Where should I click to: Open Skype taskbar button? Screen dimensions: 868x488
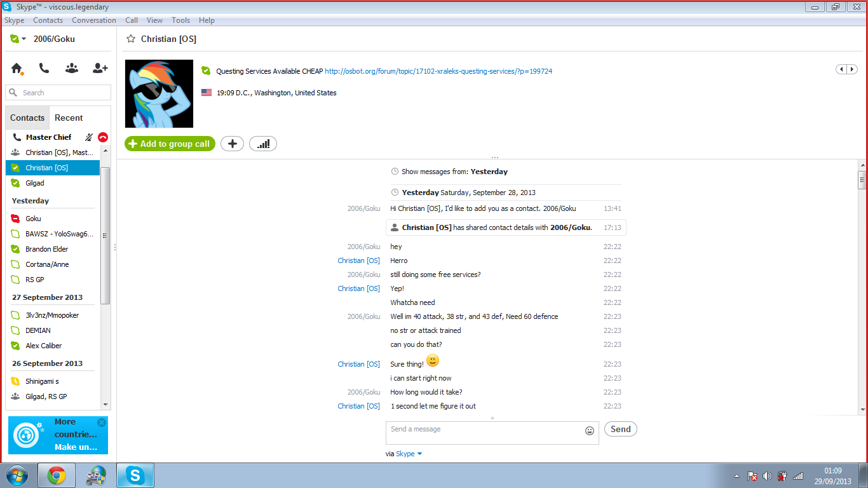[x=135, y=475]
